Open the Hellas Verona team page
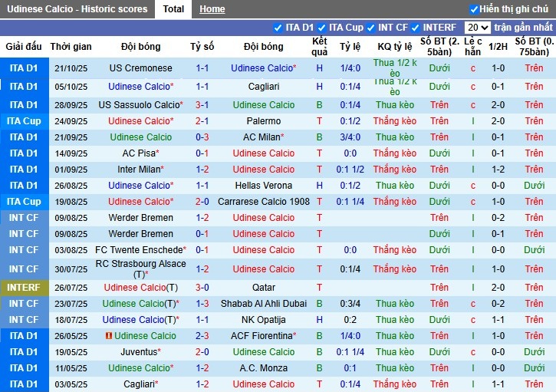The width and height of the screenshot is (556, 392). (264, 186)
